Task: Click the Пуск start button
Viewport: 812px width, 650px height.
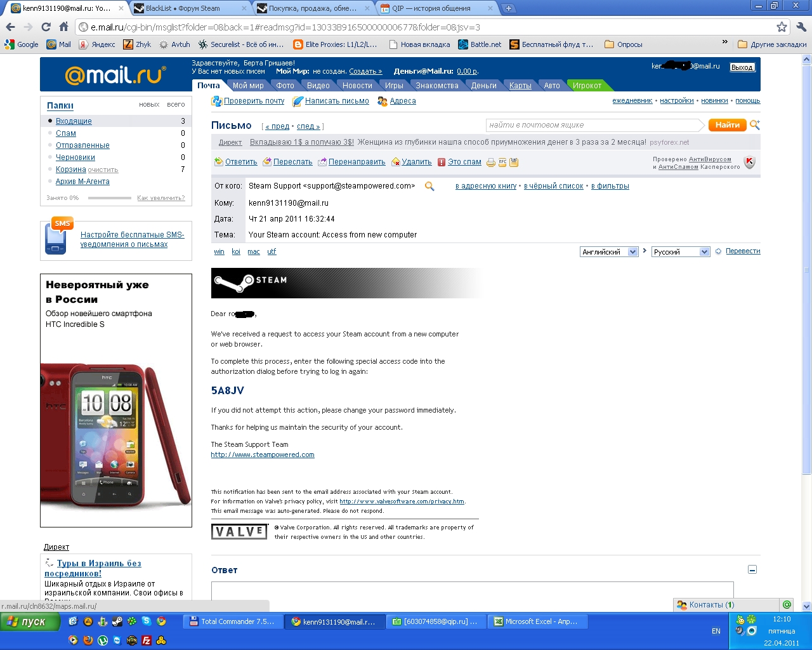Action: (30, 622)
